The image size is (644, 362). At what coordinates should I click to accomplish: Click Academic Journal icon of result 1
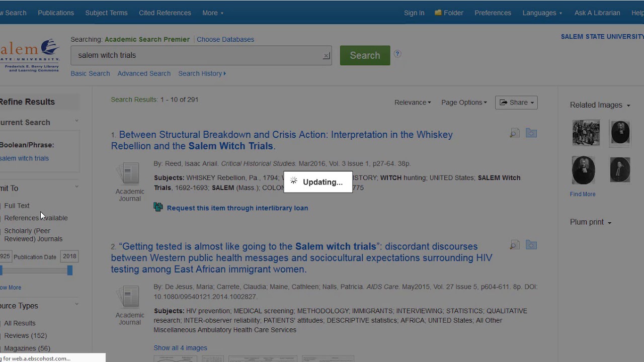tap(130, 174)
